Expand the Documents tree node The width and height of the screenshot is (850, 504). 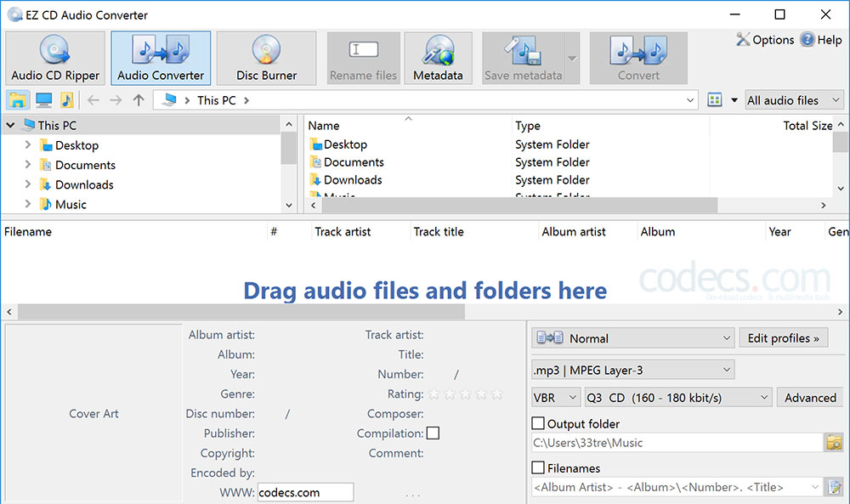coord(28,164)
